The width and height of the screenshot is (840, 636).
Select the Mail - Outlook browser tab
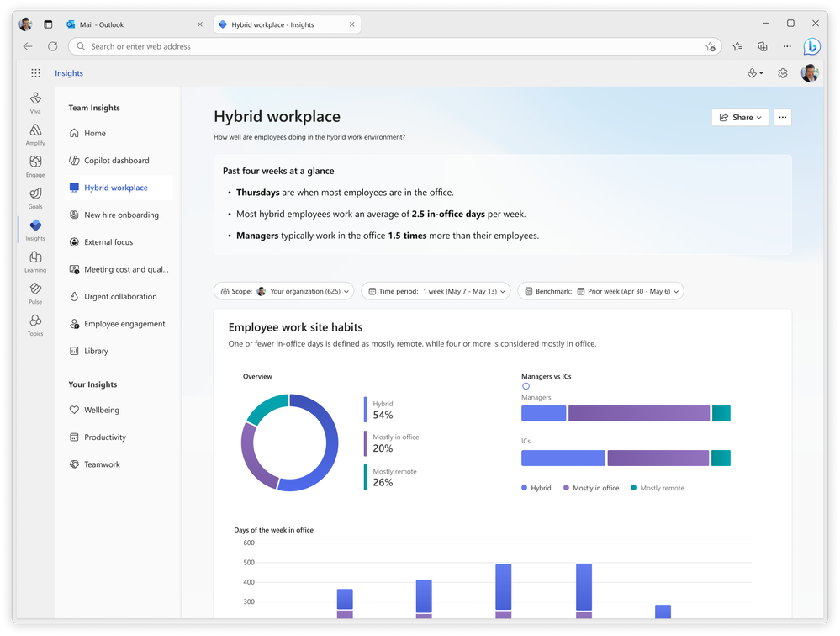tap(126, 24)
